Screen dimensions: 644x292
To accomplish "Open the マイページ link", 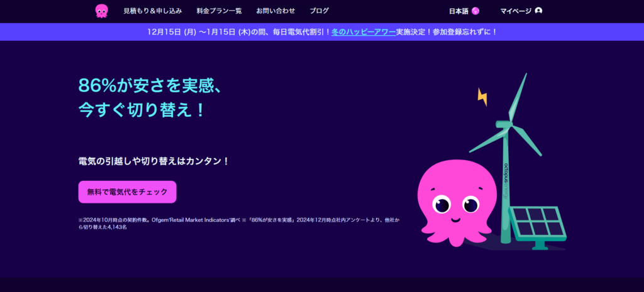I will 516,11.
